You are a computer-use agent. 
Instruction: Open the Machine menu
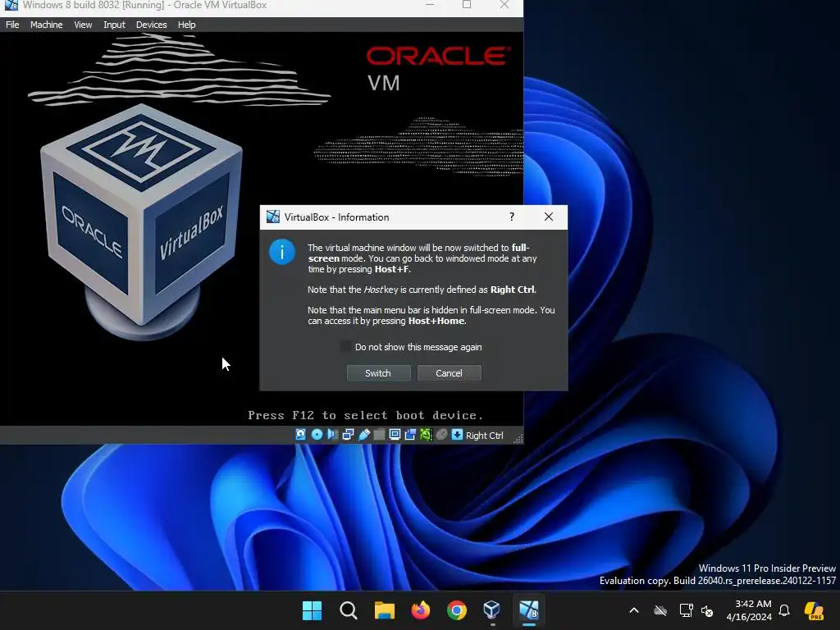point(46,25)
